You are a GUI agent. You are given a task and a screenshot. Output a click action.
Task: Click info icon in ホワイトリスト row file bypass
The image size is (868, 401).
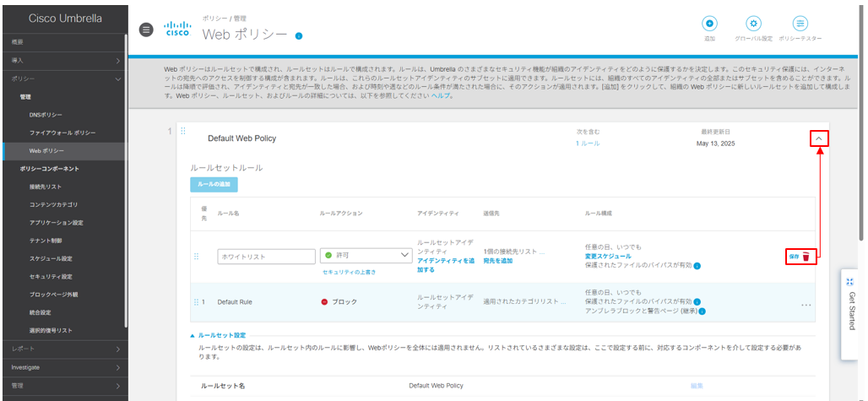pos(697,266)
